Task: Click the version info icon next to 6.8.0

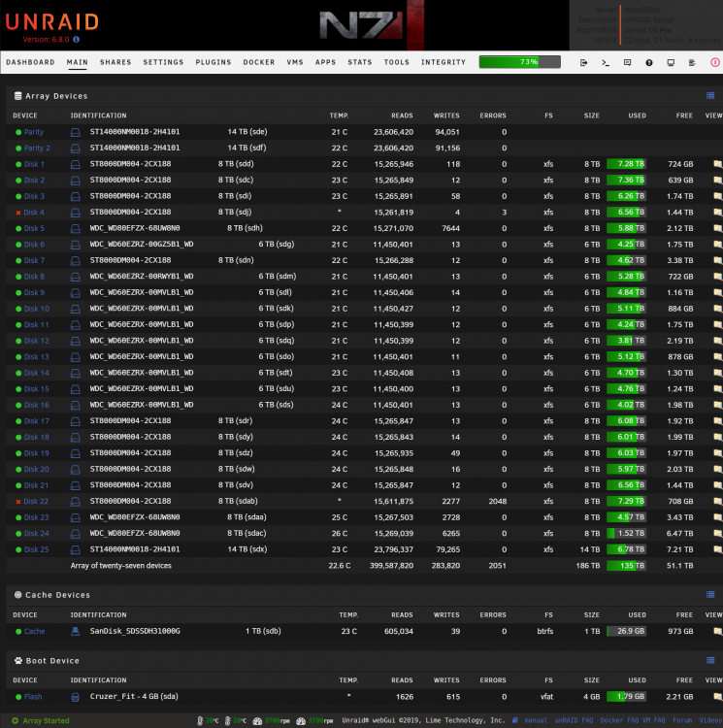Action: point(76,40)
